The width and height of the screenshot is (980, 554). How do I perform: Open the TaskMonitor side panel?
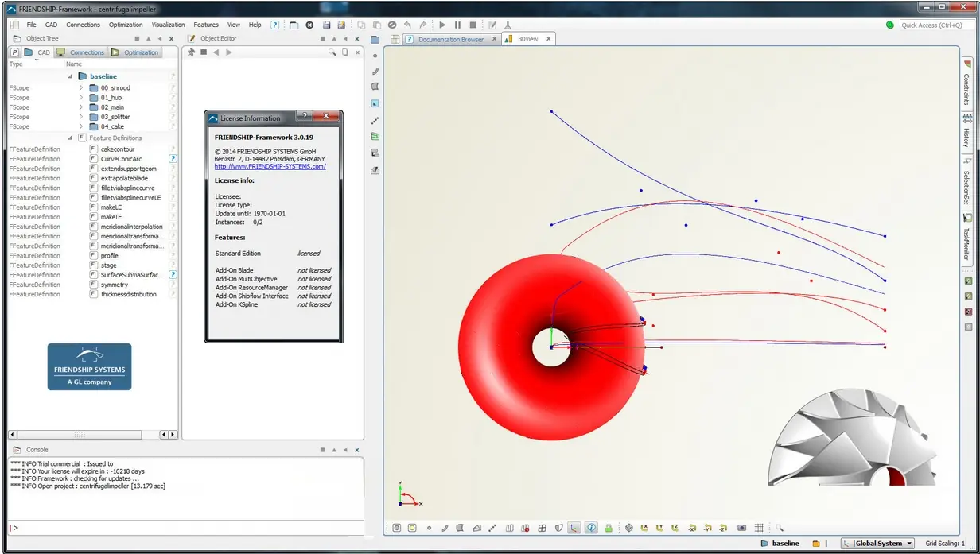click(x=967, y=238)
